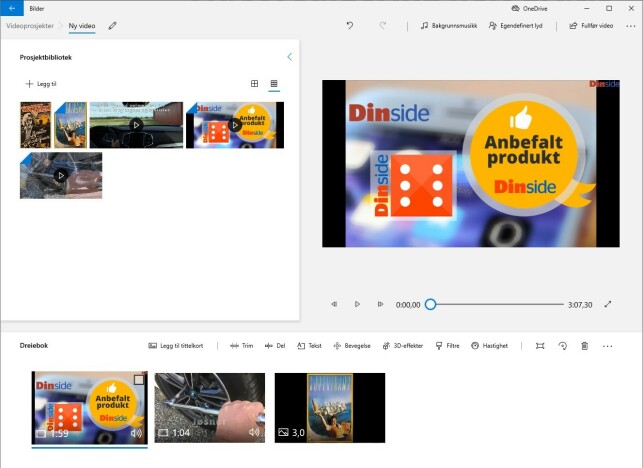This screenshot has height=468, width=643.
Task: Click Legg til to add media
Action: pos(41,84)
